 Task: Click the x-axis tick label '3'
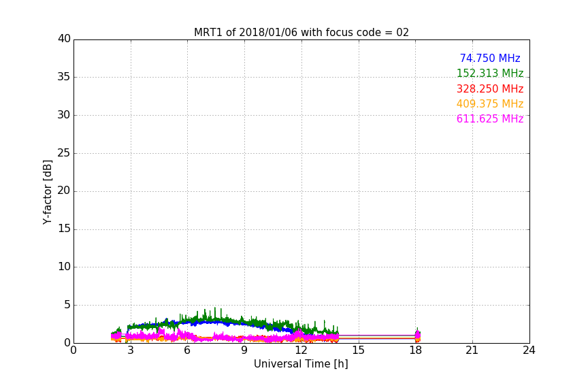[x=131, y=350]
